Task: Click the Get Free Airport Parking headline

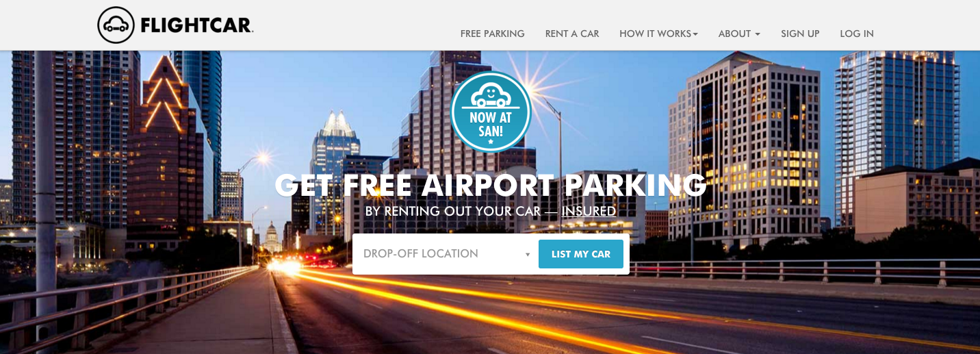Action: point(491,185)
